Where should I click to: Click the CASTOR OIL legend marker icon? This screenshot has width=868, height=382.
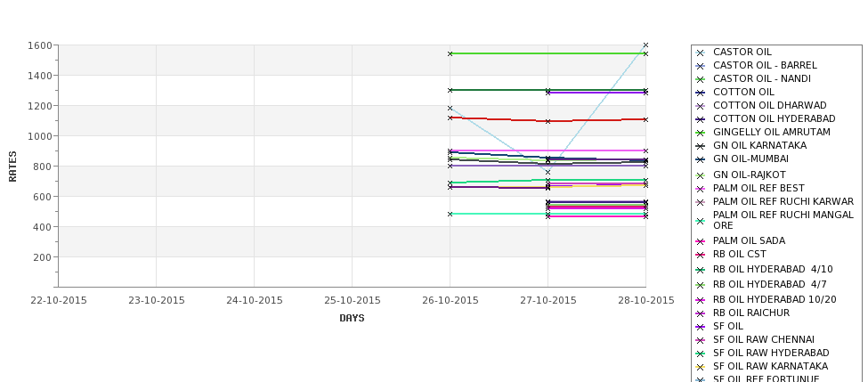point(701,53)
